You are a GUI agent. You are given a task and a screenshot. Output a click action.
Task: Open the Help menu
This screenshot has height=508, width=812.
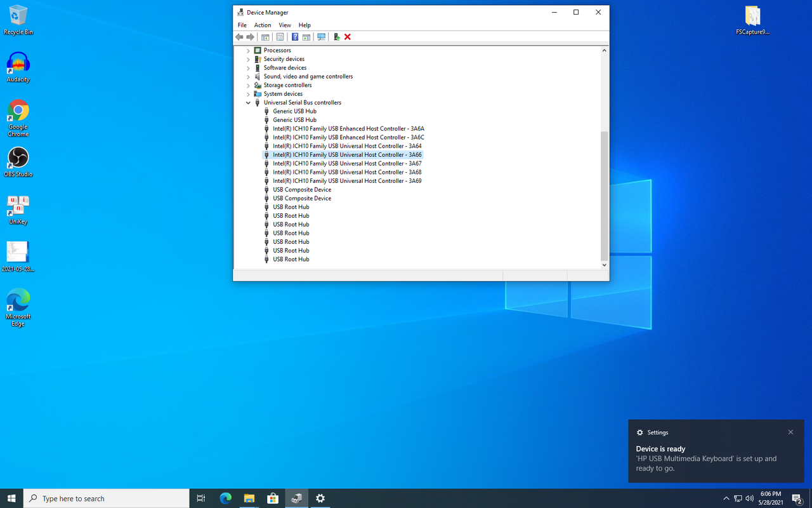click(x=304, y=25)
